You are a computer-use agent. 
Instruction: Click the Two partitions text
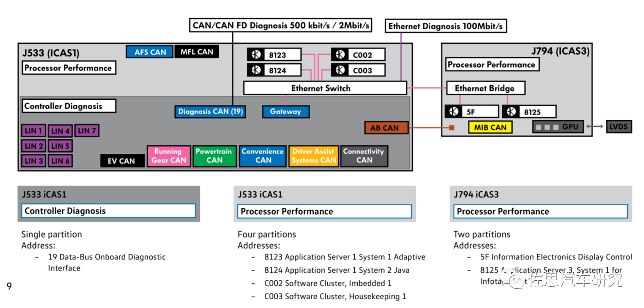point(482,234)
